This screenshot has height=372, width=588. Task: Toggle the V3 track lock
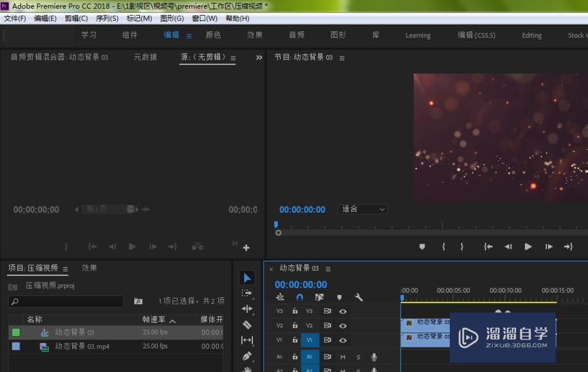[295, 311]
